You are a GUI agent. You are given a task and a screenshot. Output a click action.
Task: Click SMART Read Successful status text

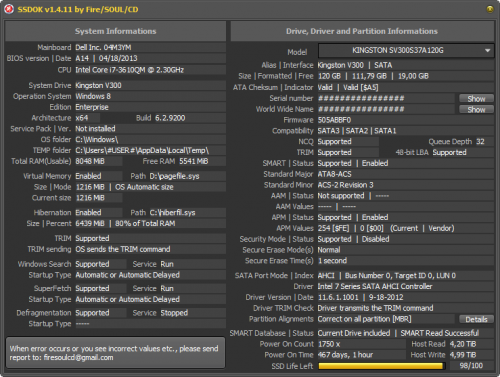pyautogui.click(x=439, y=333)
